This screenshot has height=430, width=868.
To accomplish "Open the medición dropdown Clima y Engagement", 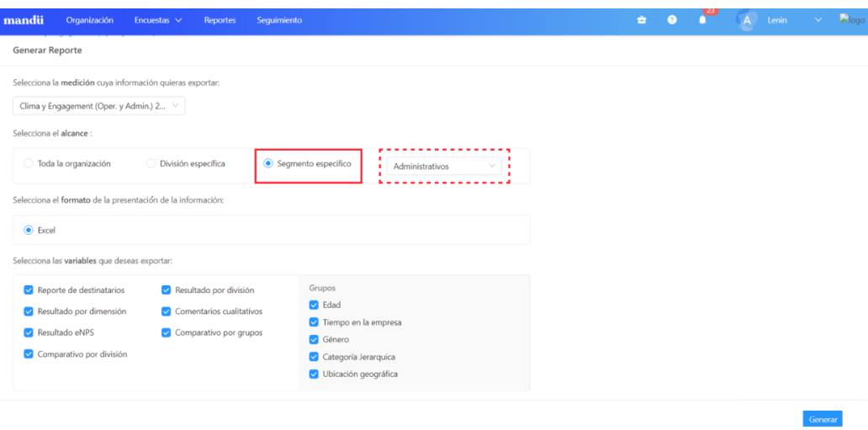I will [99, 106].
